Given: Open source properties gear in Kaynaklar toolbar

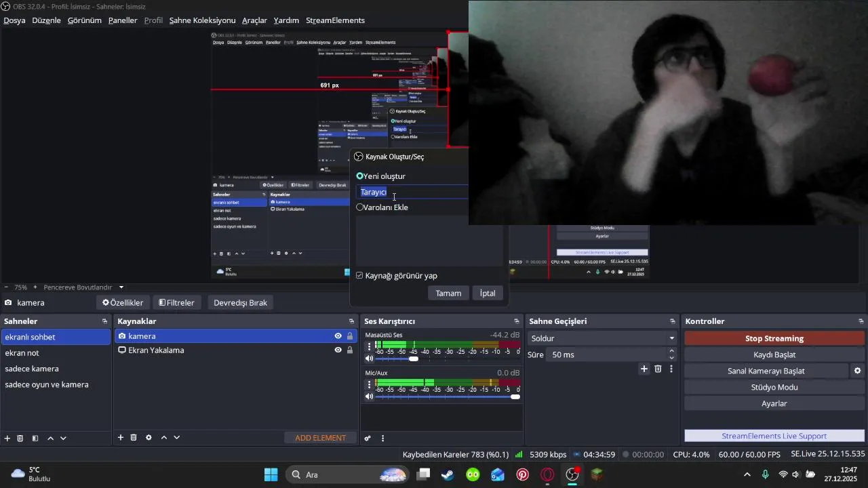Looking at the screenshot, I should point(149,438).
